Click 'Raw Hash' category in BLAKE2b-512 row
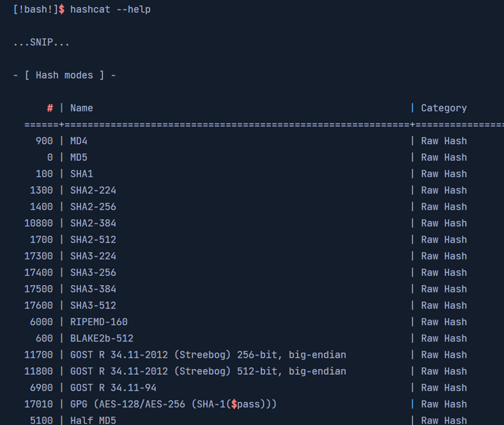 444,338
